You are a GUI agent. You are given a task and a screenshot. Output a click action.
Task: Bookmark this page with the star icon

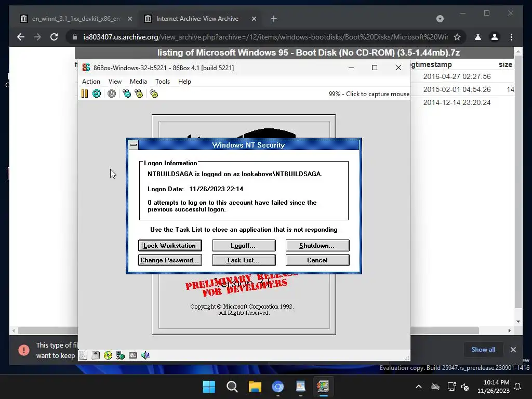click(x=457, y=37)
